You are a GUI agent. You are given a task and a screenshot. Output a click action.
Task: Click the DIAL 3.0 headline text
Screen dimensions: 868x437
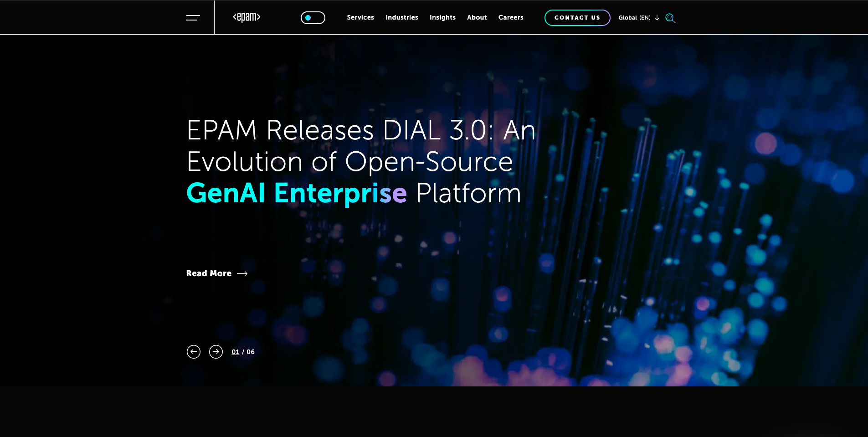click(360, 131)
